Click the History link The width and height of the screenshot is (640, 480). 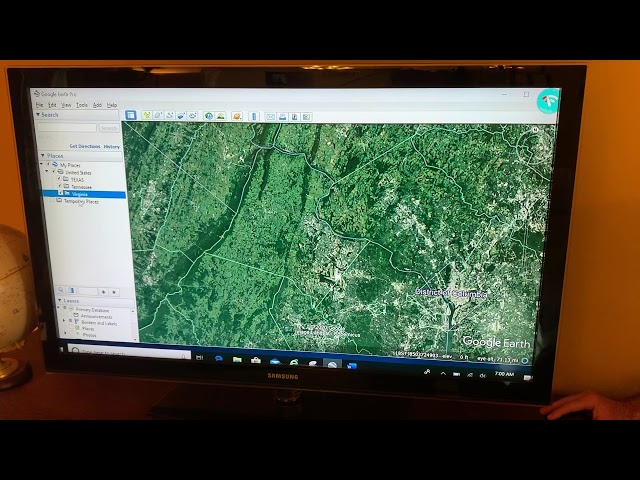111,147
